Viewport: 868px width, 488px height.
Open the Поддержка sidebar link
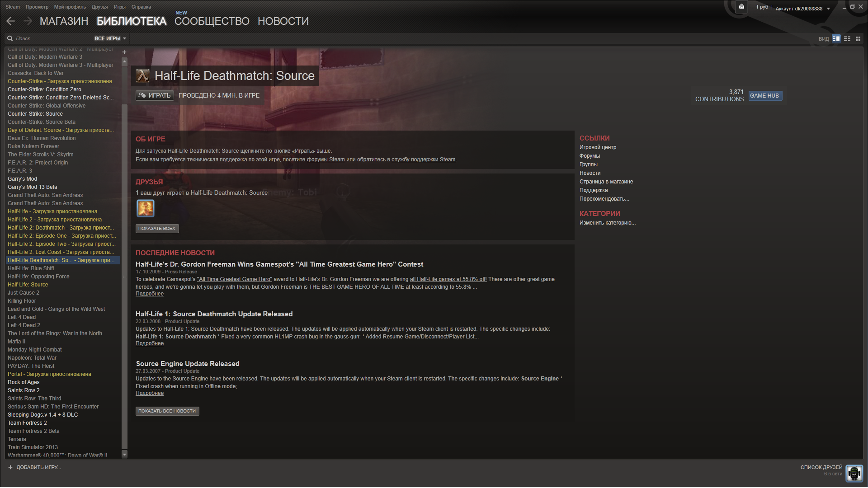pos(594,190)
